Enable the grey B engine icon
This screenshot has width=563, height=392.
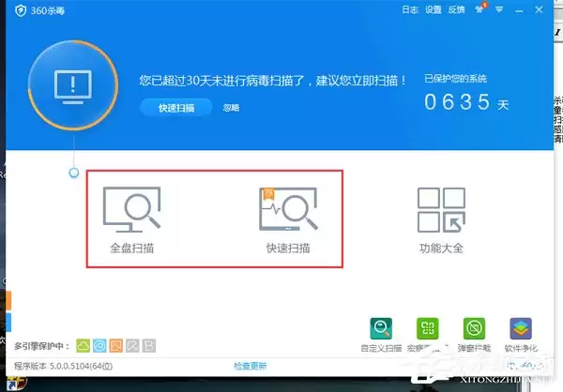tap(148, 346)
